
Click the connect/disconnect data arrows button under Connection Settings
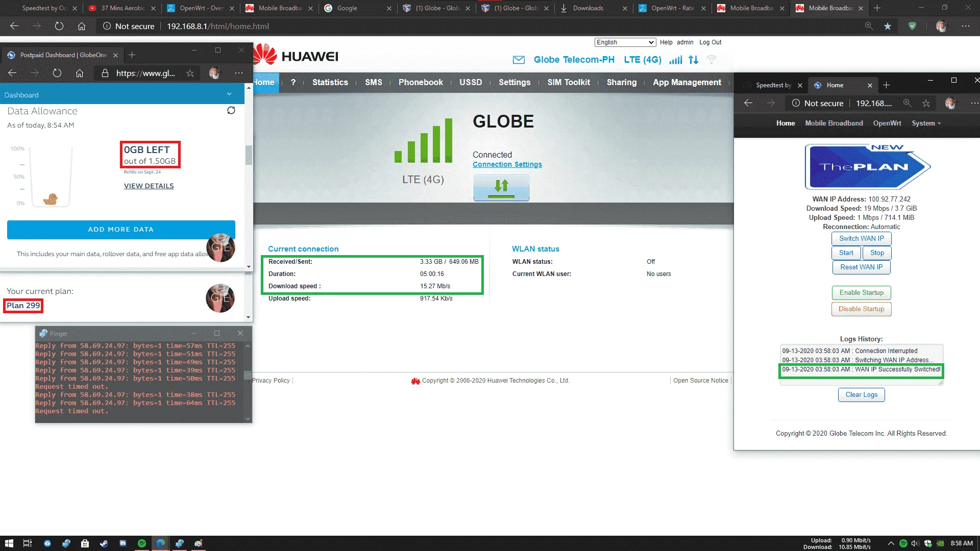(501, 188)
